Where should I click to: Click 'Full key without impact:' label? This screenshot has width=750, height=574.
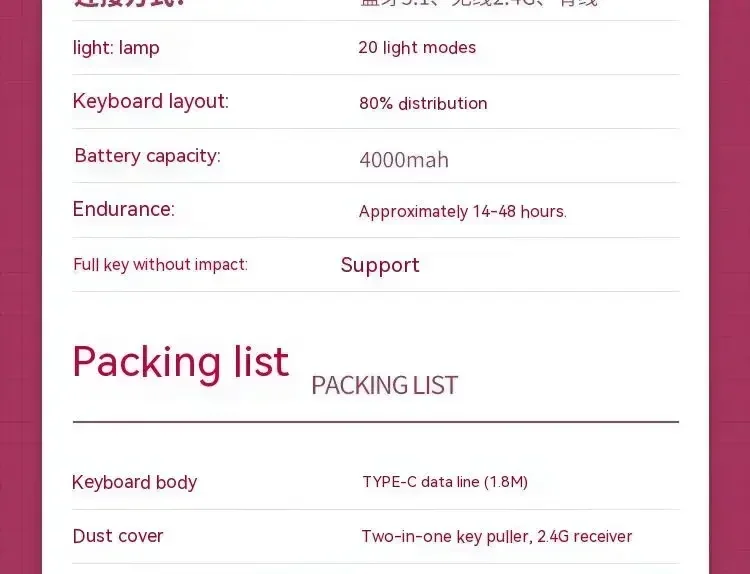click(161, 265)
